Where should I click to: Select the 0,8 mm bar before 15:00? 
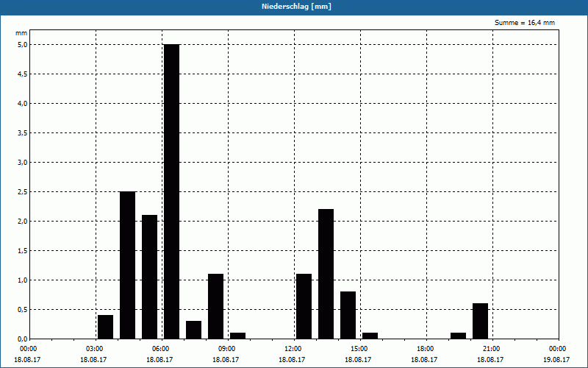(x=348, y=315)
